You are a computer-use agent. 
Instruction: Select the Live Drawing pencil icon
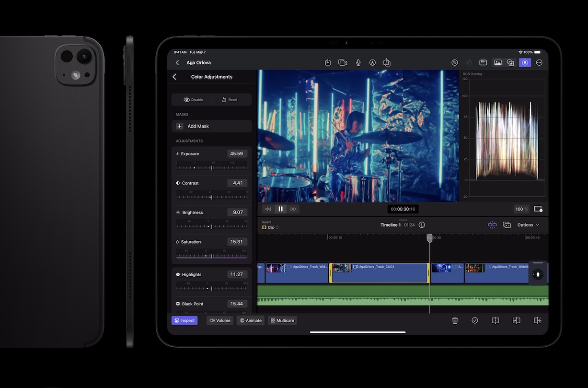point(372,62)
